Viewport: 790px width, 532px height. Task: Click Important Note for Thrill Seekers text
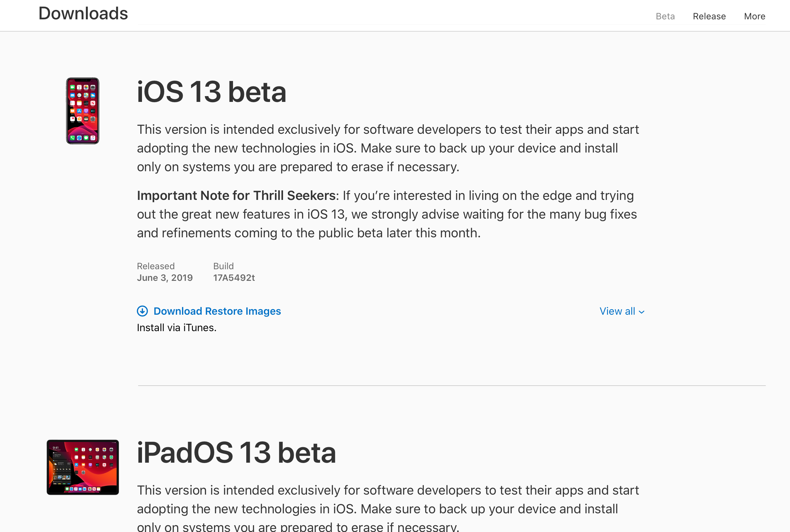(x=236, y=196)
